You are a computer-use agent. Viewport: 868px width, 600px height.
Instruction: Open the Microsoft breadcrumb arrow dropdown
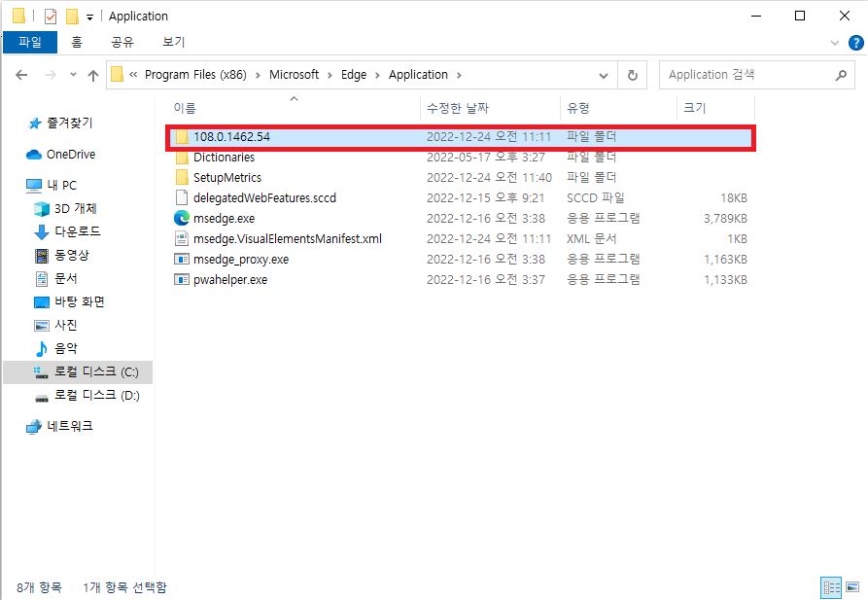(329, 74)
